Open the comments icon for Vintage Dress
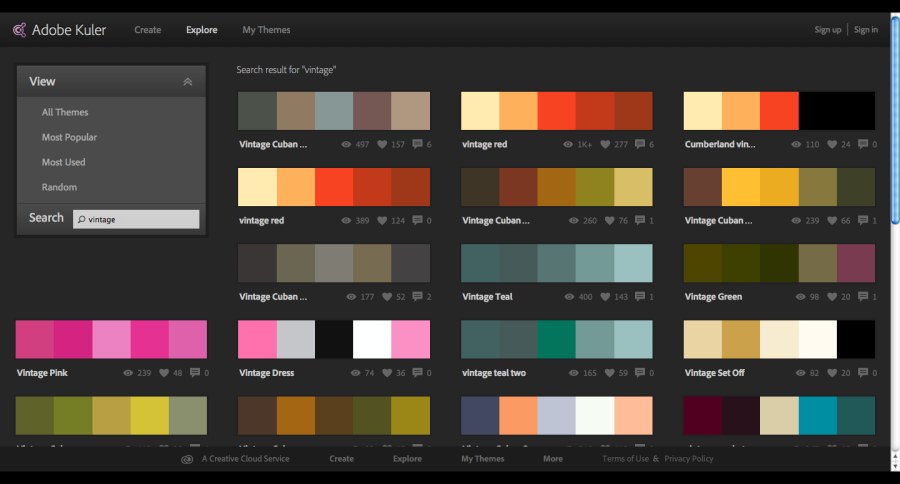 point(416,373)
